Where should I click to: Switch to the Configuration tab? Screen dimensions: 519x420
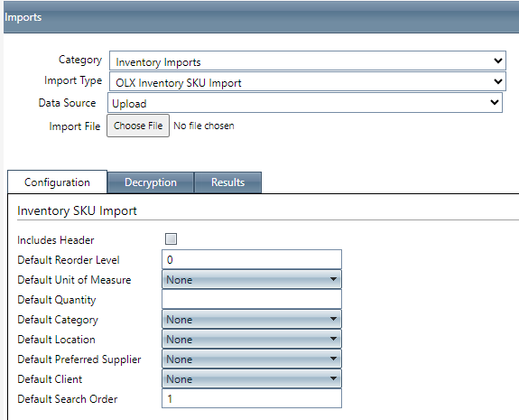point(57,182)
